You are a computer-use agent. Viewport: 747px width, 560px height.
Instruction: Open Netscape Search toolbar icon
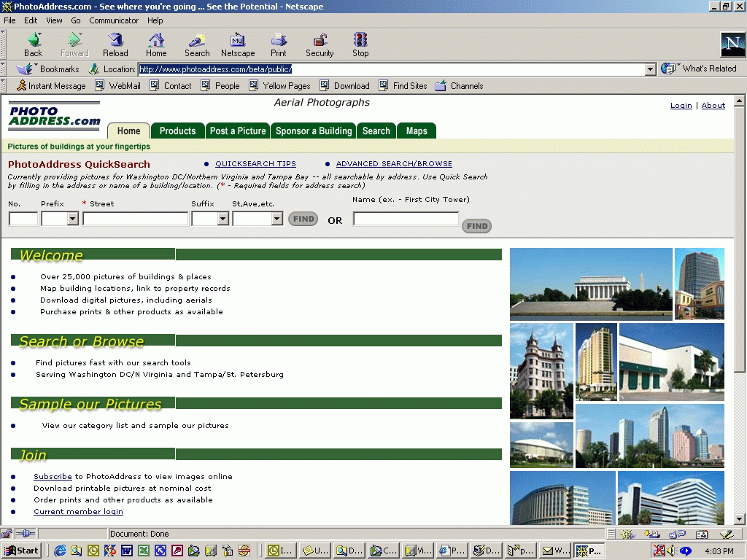[197, 44]
